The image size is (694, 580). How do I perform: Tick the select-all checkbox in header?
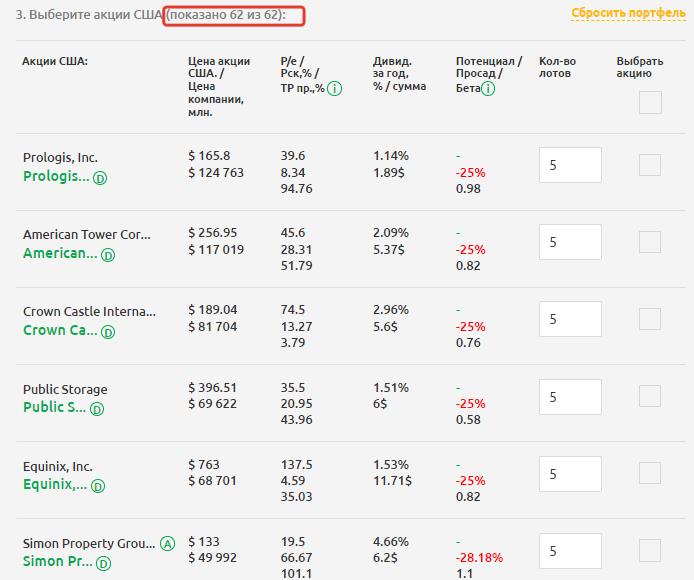[x=650, y=102]
